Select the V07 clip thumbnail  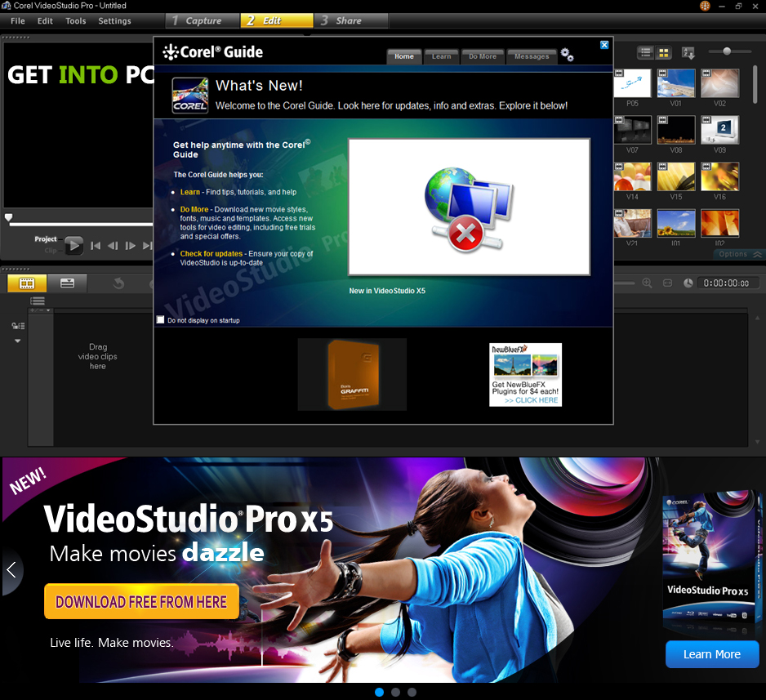(x=632, y=129)
